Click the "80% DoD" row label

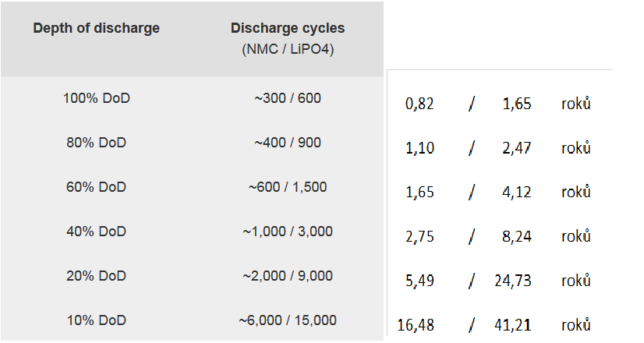click(x=97, y=143)
